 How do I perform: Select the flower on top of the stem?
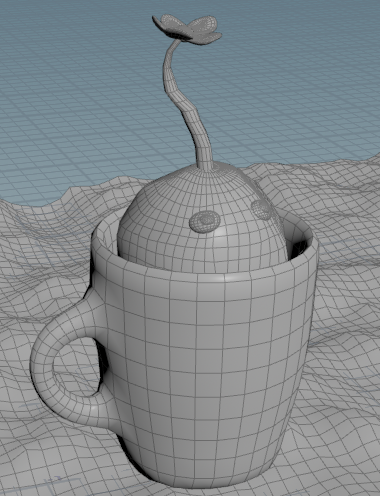(x=187, y=29)
